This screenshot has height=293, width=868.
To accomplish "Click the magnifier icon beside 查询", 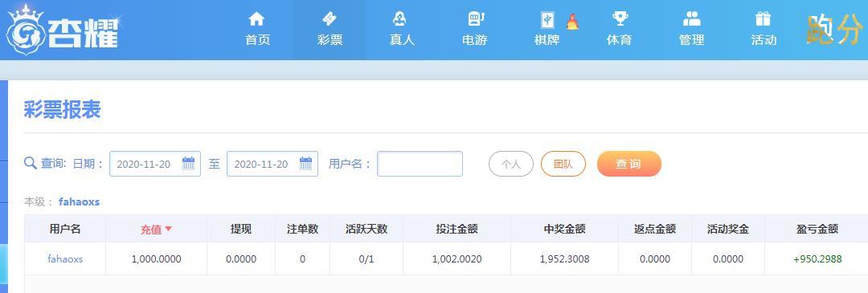I will (x=31, y=163).
